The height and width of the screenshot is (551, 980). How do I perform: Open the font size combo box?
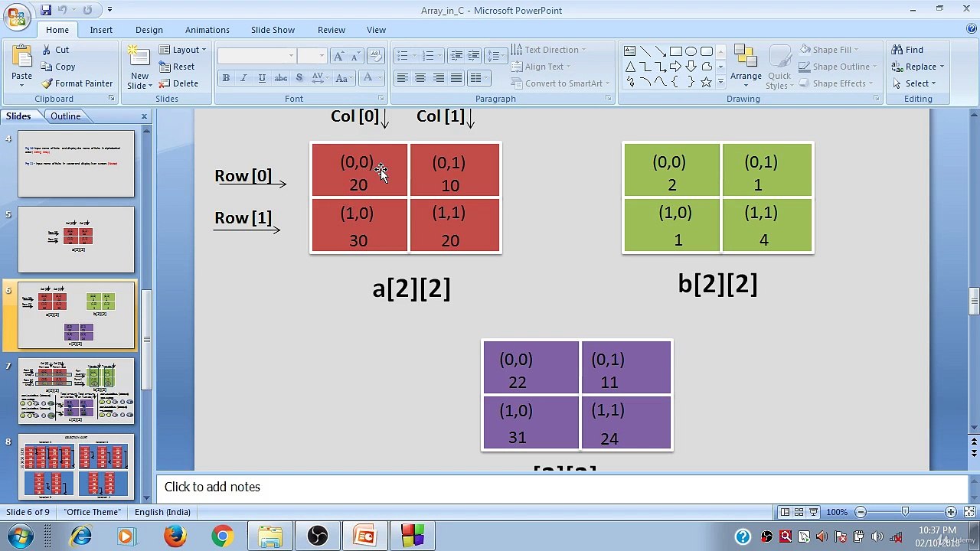point(312,56)
